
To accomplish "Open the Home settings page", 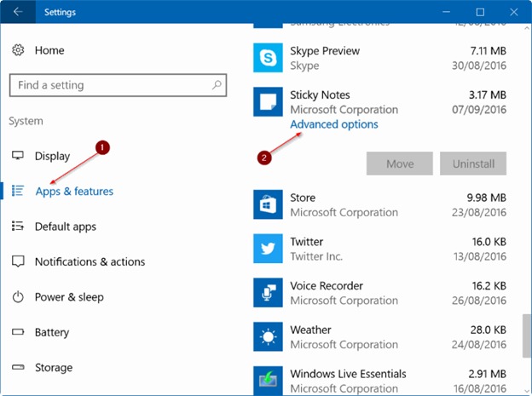I will click(49, 50).
